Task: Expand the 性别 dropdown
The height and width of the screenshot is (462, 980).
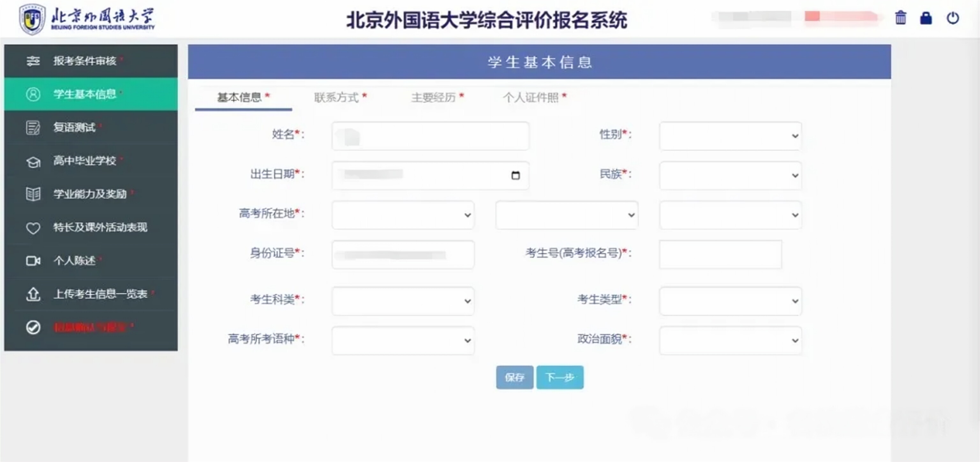Action: (x=731, y=136)
